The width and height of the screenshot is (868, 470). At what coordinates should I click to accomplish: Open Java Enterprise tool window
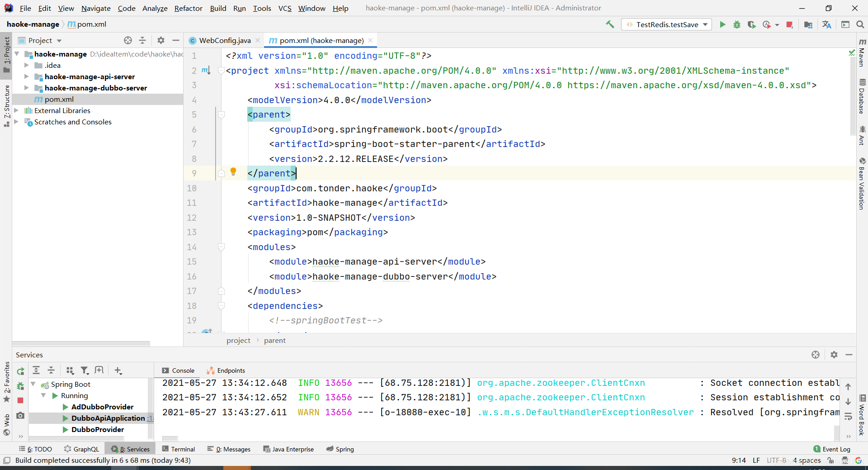click(288, 449)
